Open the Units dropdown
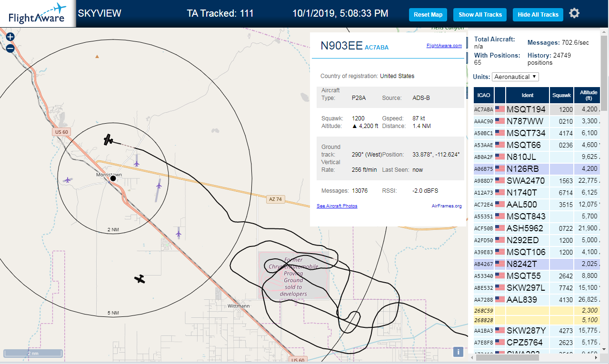This screenshot has height=364, width=609. 516,77
